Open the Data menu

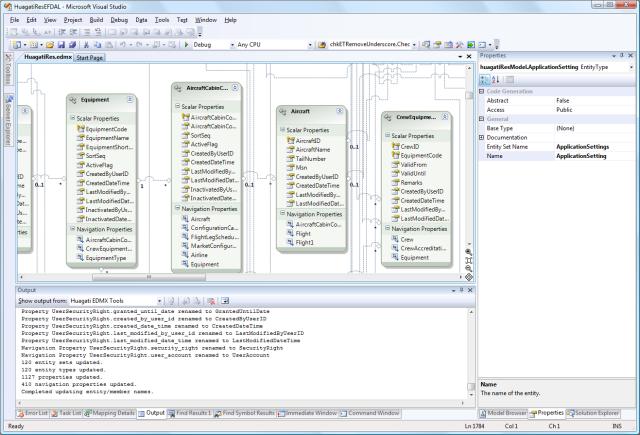pyautogui.click(x=141, y=20)
